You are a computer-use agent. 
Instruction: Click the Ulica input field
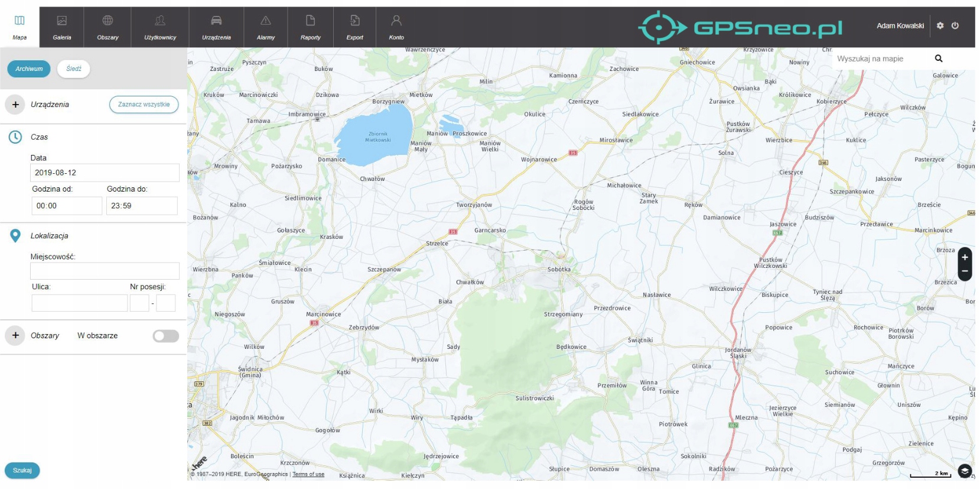(x=79, y=303)
